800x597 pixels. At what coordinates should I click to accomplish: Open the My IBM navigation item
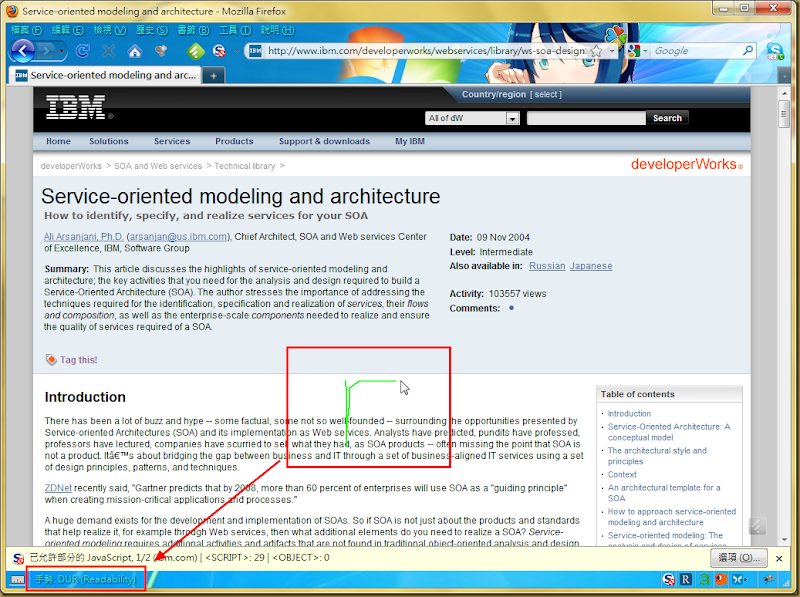point(410,141)
